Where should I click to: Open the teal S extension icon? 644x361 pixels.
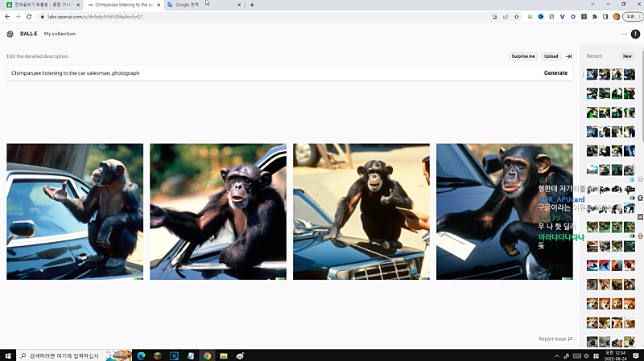(551, 17)
